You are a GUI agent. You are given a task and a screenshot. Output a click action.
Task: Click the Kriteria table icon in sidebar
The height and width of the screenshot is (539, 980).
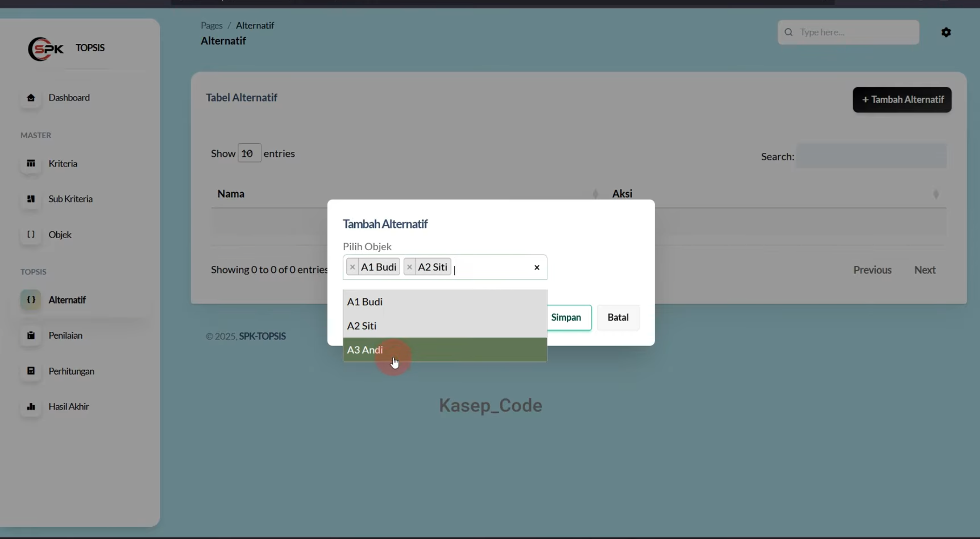click(x=31, y=164)
